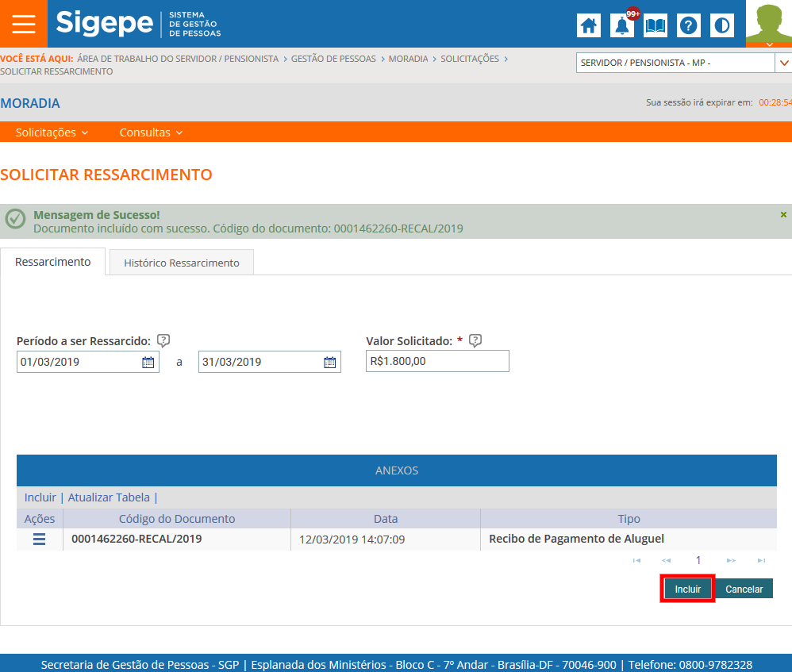The height and width of the screenshot is (672, 792).
Task: Go to last page of attachments
Action: (x=761, y=560)
